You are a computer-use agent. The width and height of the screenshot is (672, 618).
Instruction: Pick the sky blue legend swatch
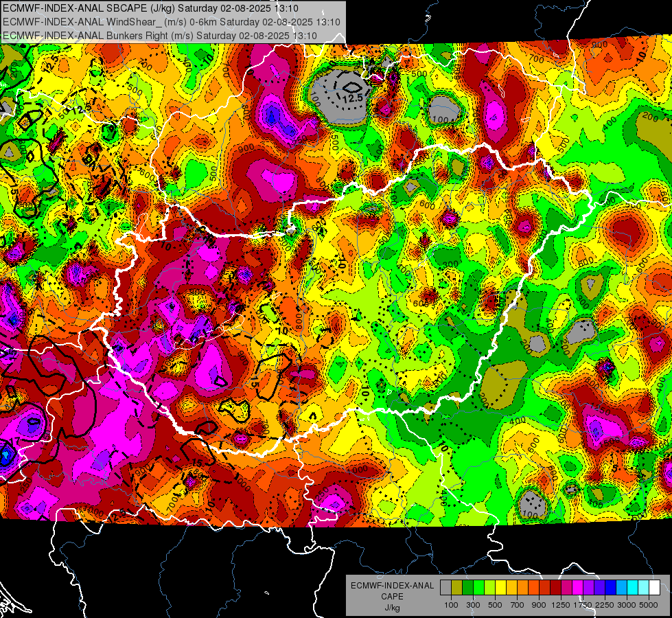(621, 588)
